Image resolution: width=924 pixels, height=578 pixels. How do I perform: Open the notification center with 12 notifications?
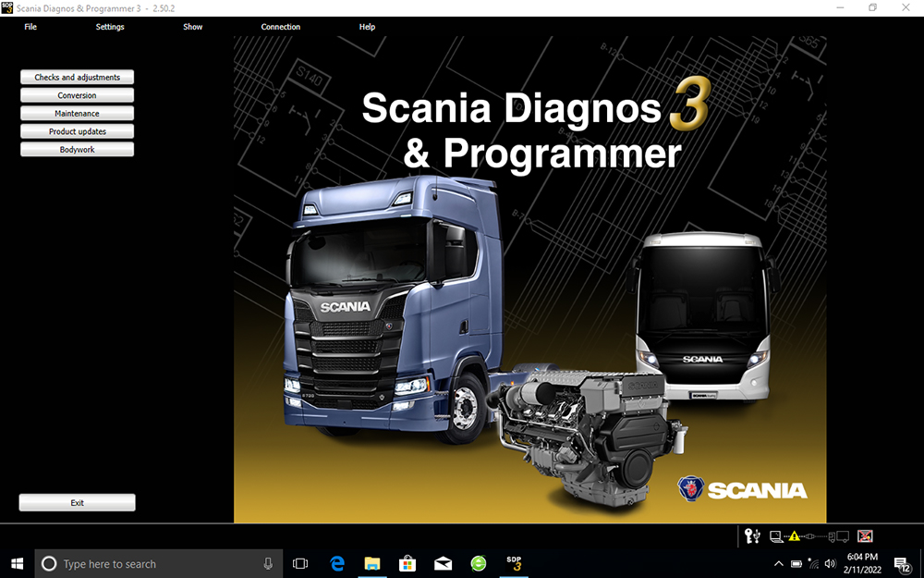(x=902, y=564)
